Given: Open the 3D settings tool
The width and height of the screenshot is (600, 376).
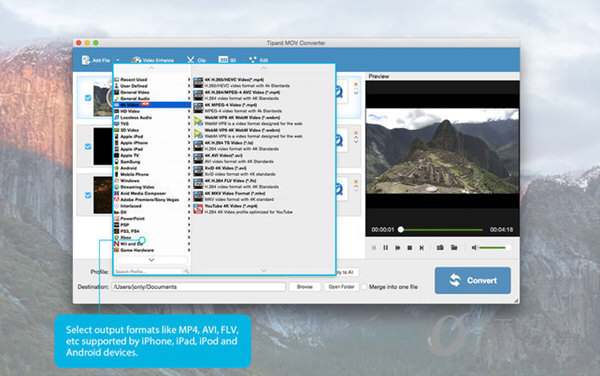Looking at the screenshot, I should [227, 60].
